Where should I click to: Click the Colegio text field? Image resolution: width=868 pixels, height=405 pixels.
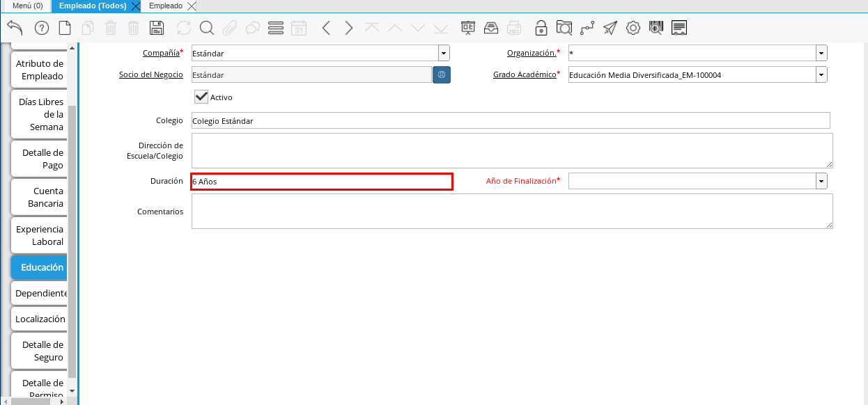(511, 120)
